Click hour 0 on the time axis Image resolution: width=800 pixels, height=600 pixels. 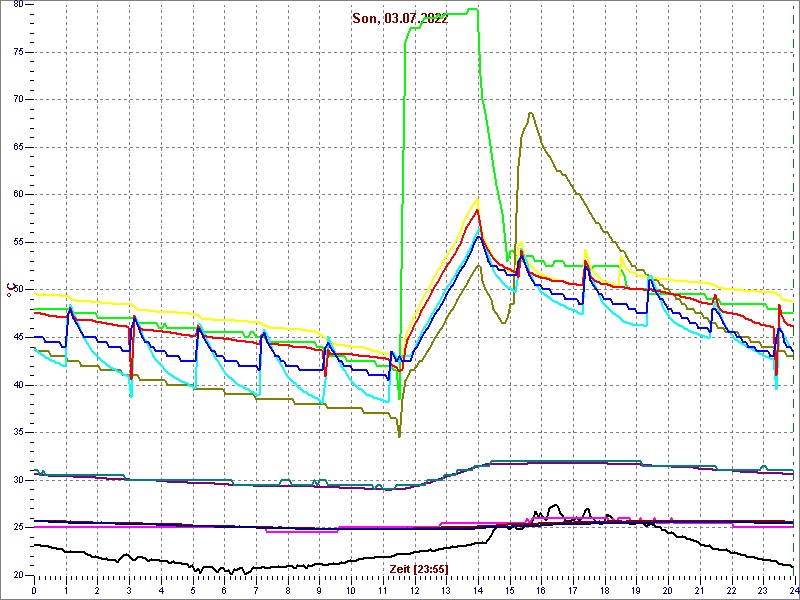34,591
